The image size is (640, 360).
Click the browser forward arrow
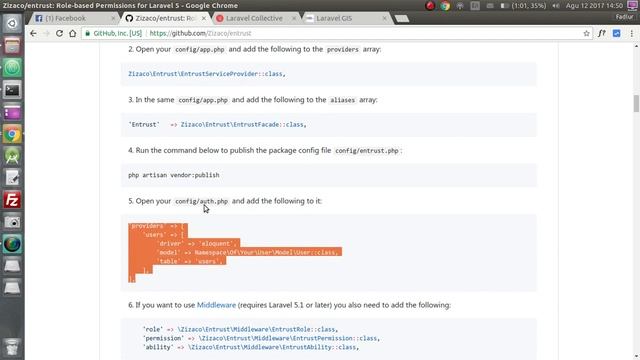coord(46,33)
